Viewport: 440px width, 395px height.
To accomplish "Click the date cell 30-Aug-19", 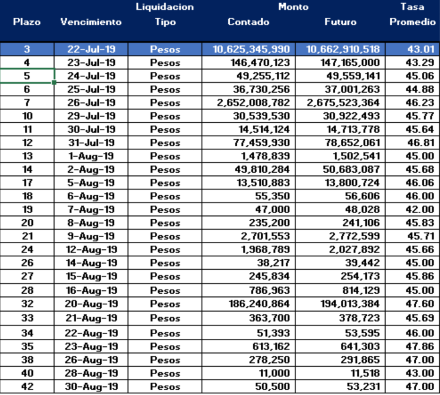I will pyautogui.click(x=91, y=386).
